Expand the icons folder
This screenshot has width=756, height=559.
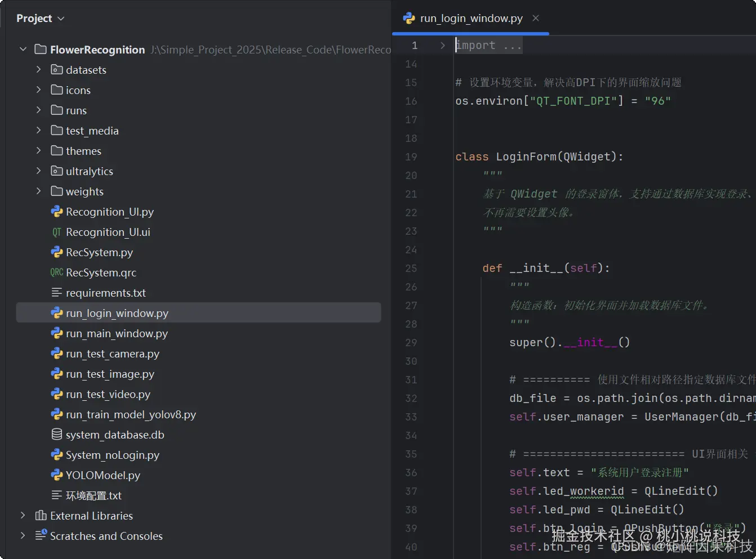click(39, 90)
